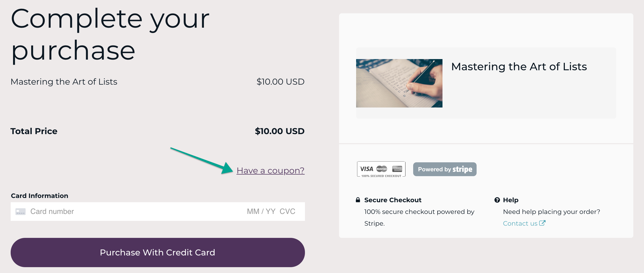Click the credit card icon in the card field
This screenshot has height=273, width=644.
tap(21, 212)
